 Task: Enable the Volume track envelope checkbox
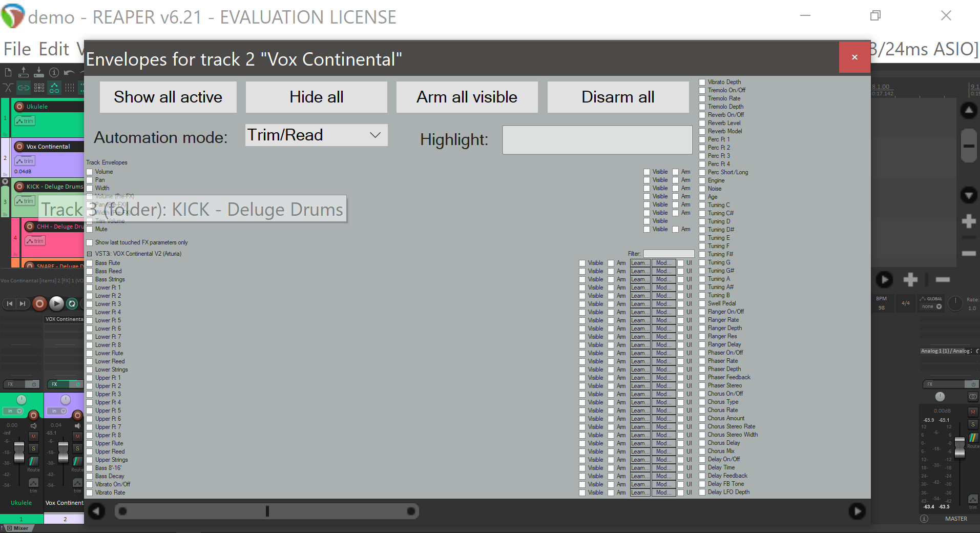90,172
